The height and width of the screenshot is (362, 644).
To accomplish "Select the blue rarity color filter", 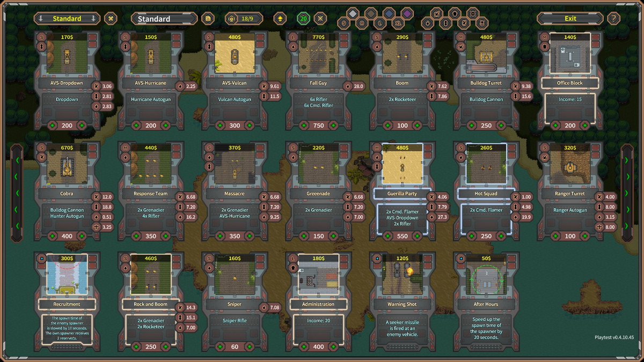I will (x=389, y=13).
